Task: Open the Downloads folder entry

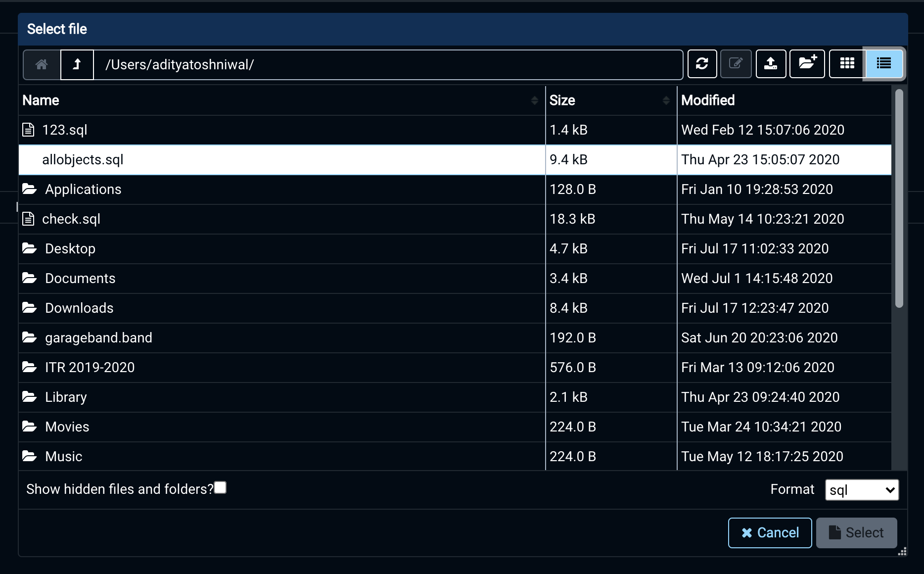Action: 79,308
